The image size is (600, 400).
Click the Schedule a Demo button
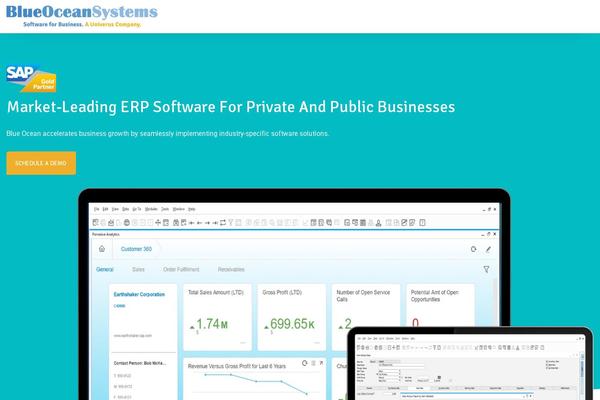click(x=41, y=163)
